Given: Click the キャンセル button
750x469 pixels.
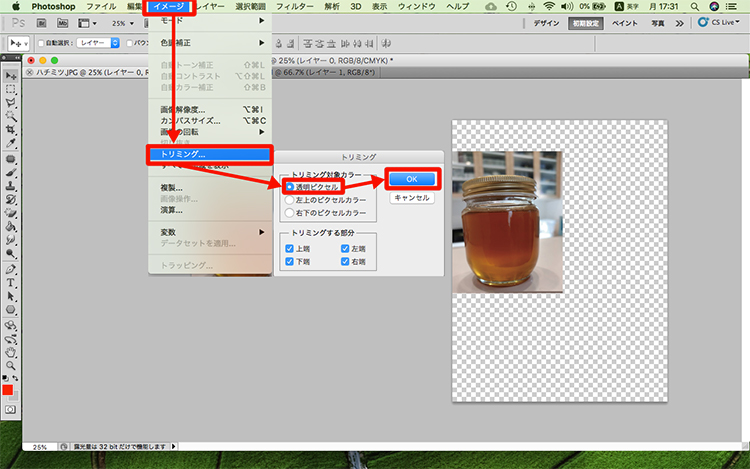Looking at the screenshot, I should coord(412,197).
